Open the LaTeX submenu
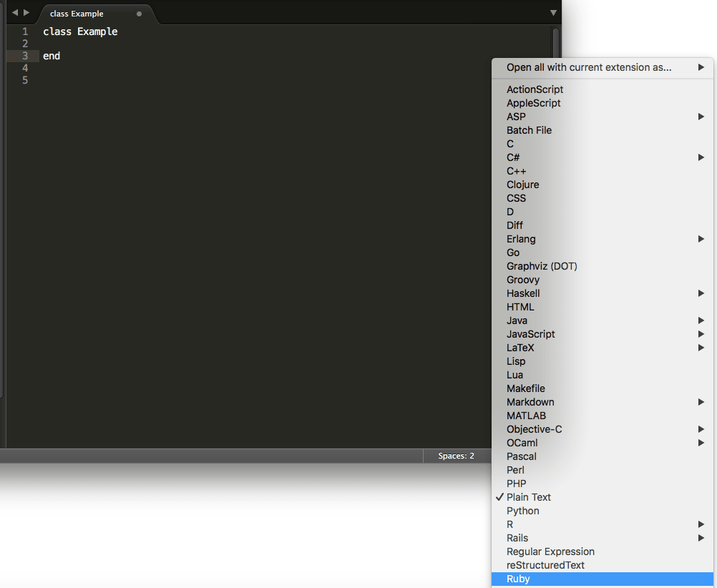This screenshot has width=717, height=588. point(603,348)
